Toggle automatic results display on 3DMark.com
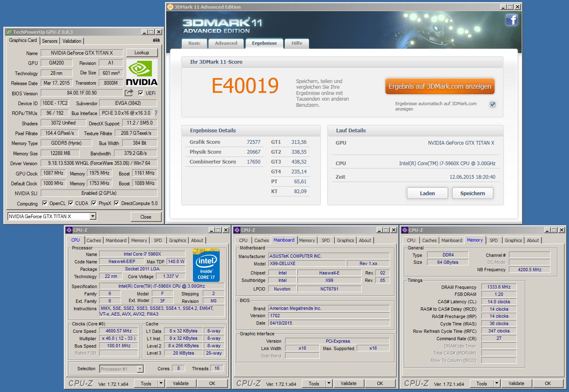Image resolution: width=569 pixels, height=392 pixels. pos(492,104)
